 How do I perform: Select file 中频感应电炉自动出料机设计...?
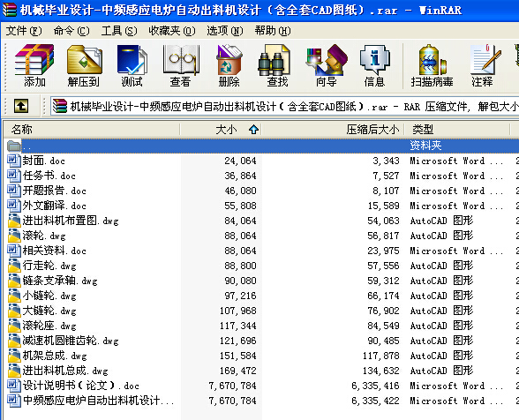pyautogui.click(x=98, y=401)
